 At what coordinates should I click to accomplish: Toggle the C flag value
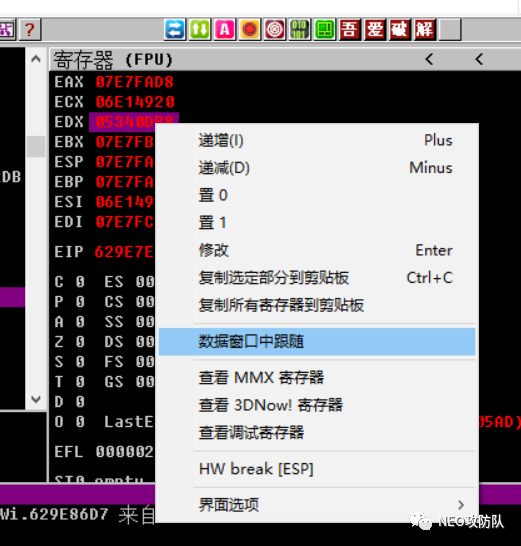click(80, 282)
